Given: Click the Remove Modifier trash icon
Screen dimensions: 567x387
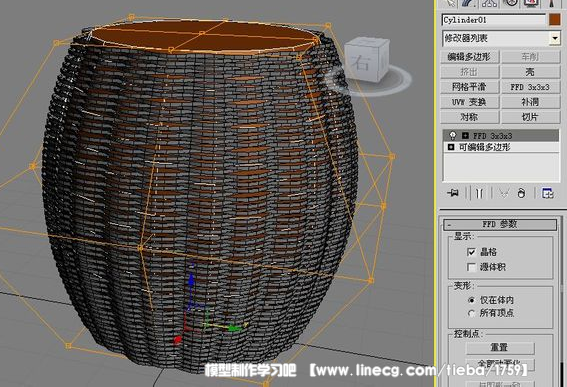Looking at the screenshot, I should tap(521, 193).
